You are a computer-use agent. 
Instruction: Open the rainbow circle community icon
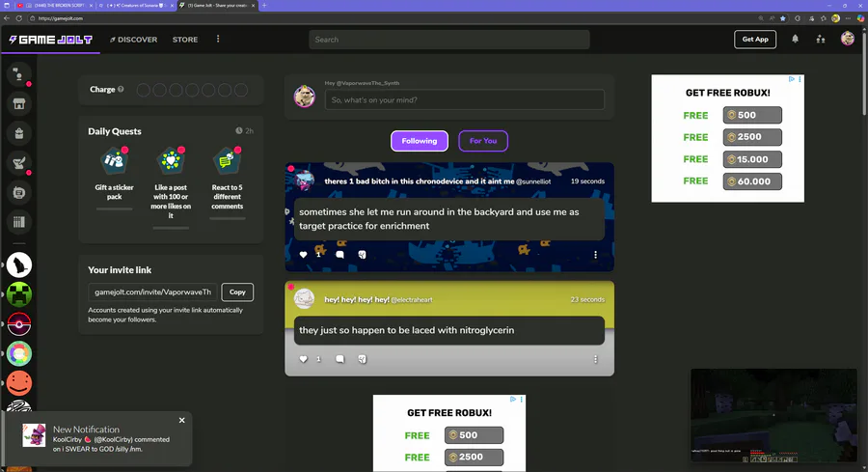(x=19, y=353)
